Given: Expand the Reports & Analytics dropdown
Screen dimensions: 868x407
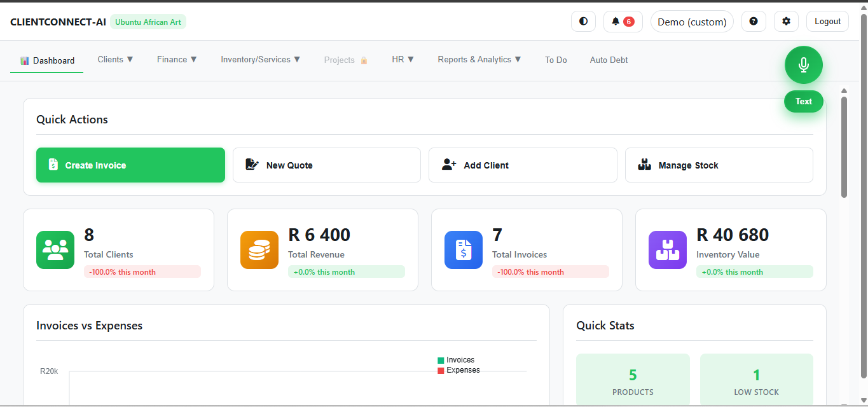Looking at the screenshot, I should (479, 59).
